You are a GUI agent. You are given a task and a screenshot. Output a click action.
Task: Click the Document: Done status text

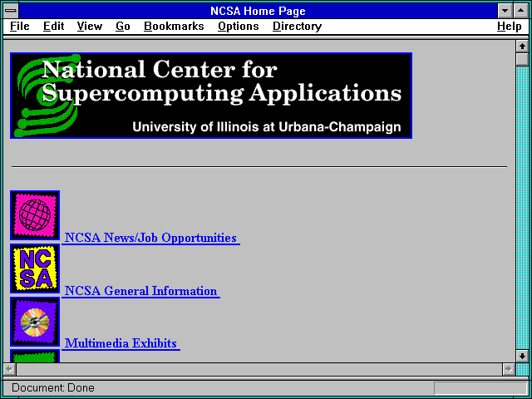click(53, 388)
